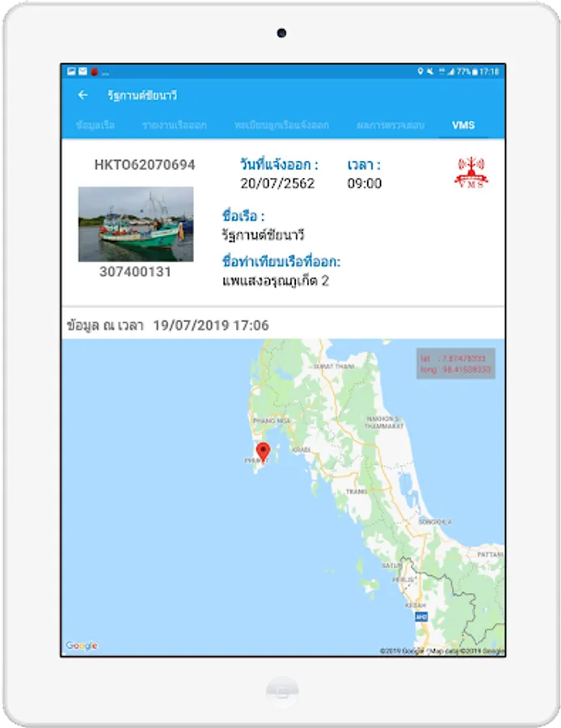
Task: Tap the lat long coordinates box
Action: point(456,363)
